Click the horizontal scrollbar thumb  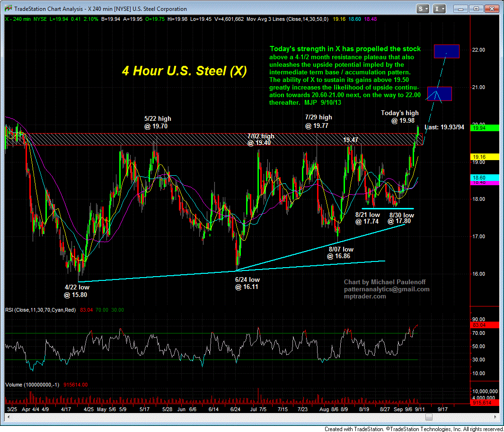click(x=429, y=417)
